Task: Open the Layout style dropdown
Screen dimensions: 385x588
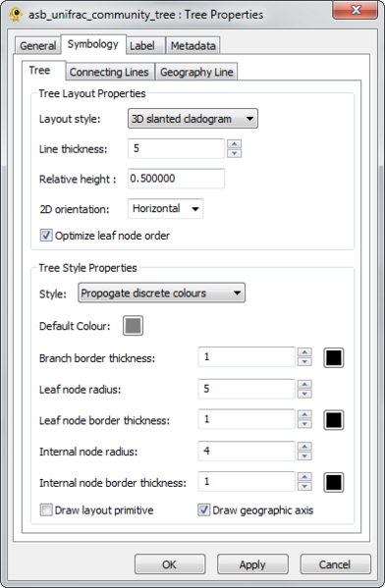Action: [192, 119]
